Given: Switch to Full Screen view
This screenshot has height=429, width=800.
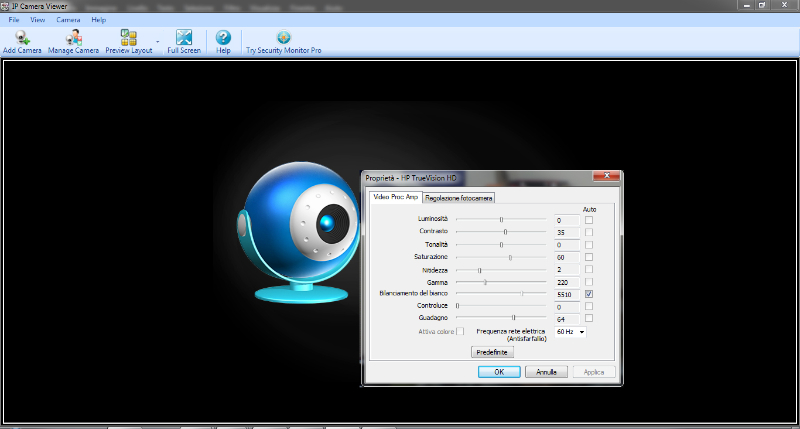Looking at the screenshot, I should click(x=184, y=39).
